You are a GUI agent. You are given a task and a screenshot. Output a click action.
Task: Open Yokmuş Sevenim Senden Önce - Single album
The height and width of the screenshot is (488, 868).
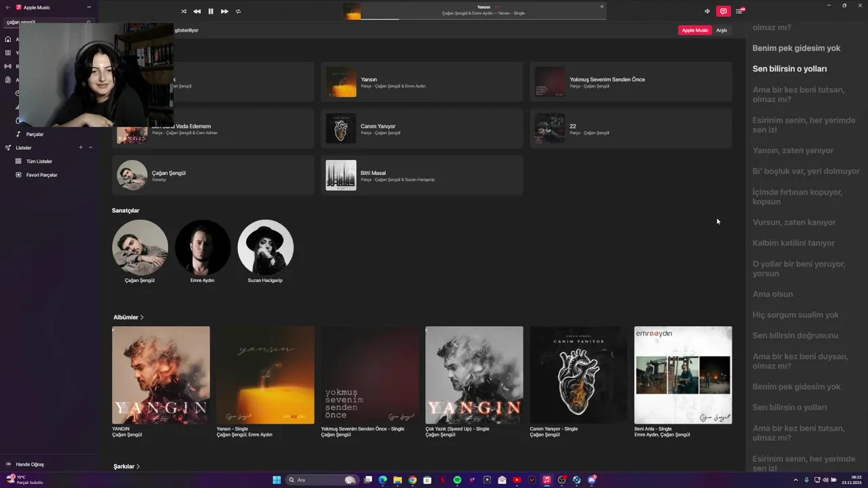tap(370, 375)
